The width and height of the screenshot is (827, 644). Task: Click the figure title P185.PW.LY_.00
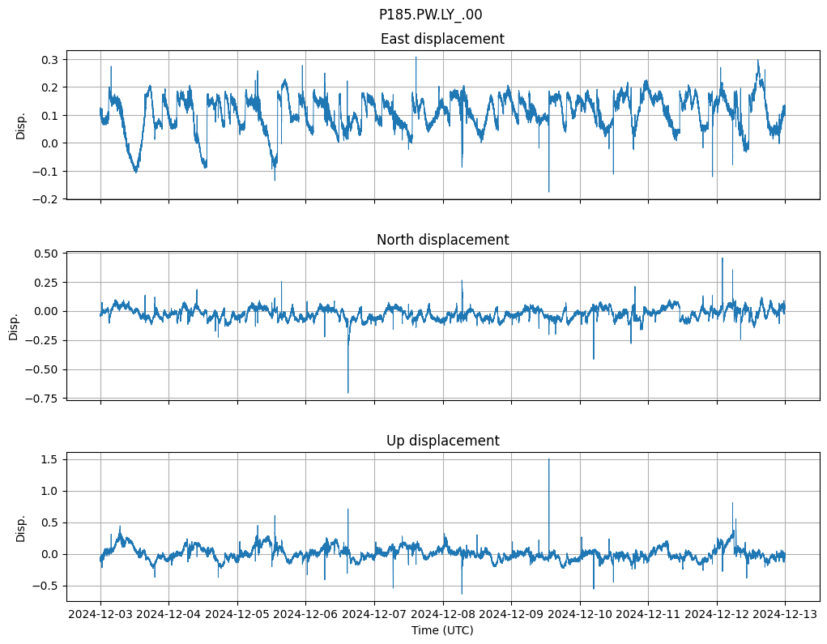tap(430, 15)
